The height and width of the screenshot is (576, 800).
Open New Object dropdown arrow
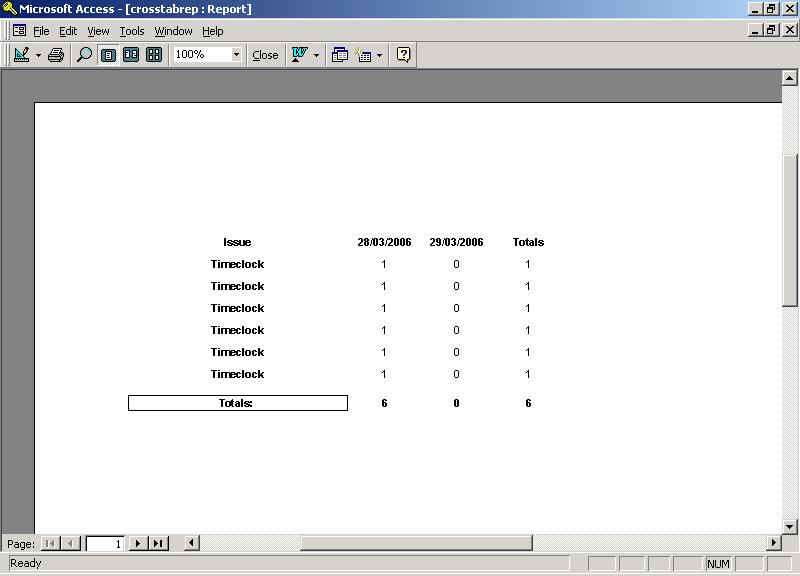[380, 55]
